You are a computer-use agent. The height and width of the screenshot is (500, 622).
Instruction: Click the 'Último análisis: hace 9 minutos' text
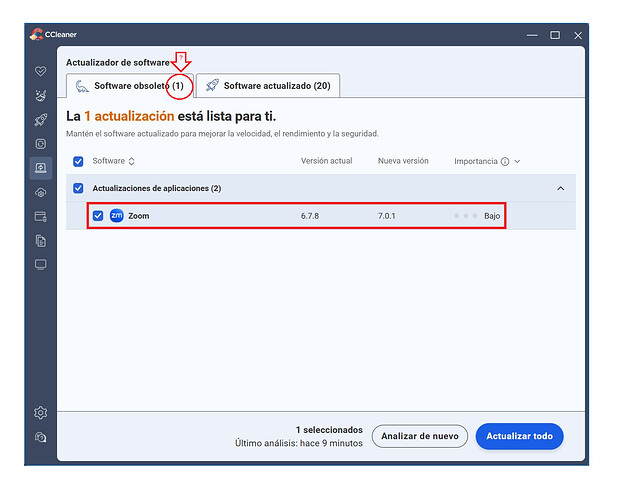coord(299,443)
